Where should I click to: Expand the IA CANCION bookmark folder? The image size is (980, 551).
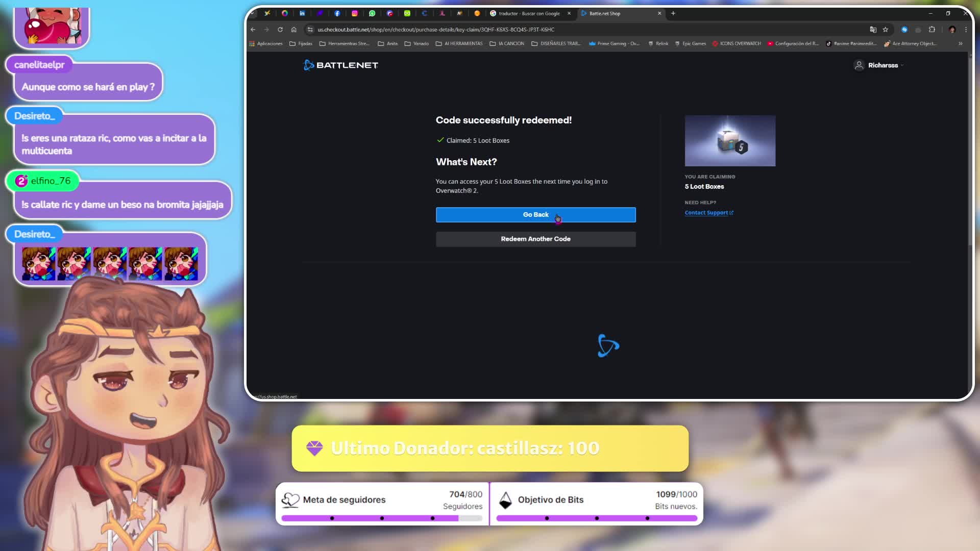pyautogui.click(x=507, y=43)
